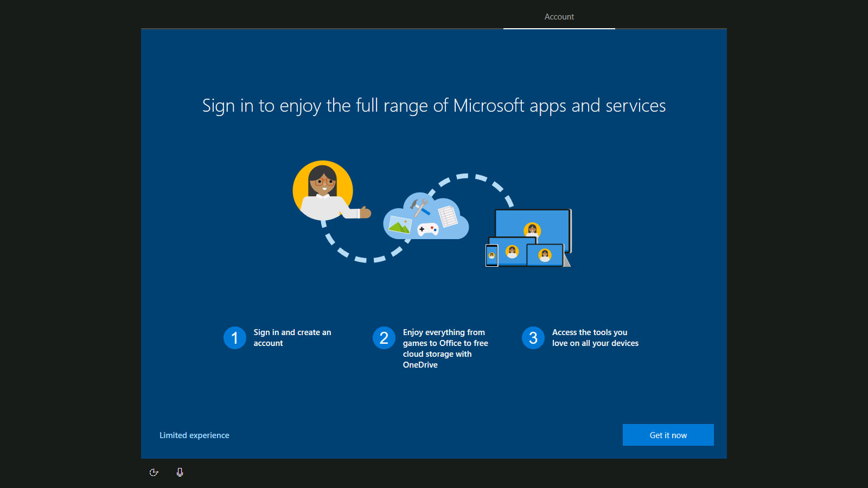Select the Account tab at top
Screen dimensions: 868x488
click(x=559, y=17)
